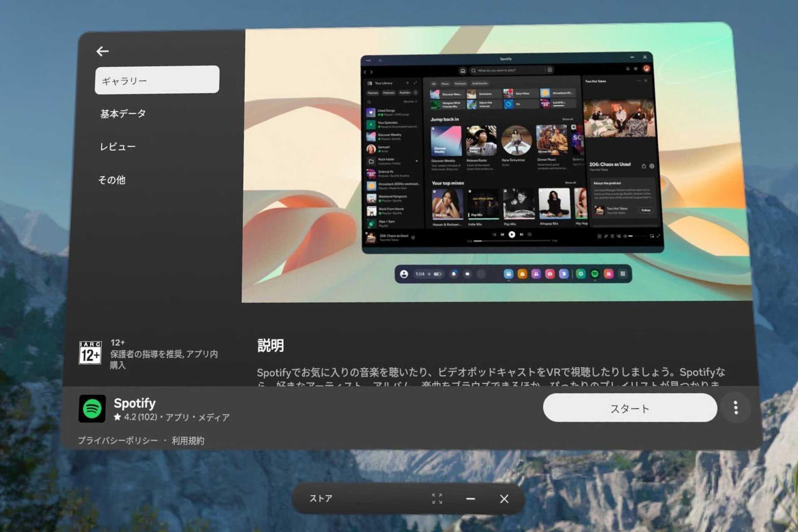Image resolution: width=798 pixels, height=532 pixels.
Task: Go back using the left arrow
Action: (102, 51)
